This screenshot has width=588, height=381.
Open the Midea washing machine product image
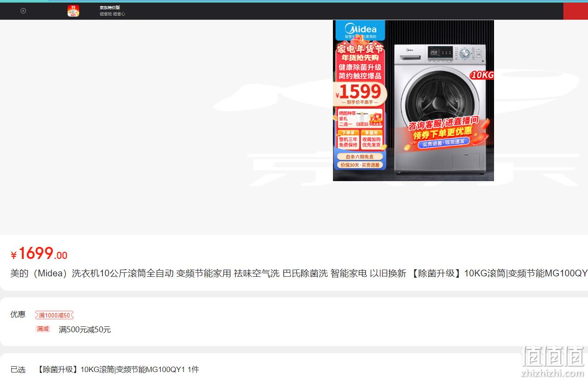[413, 101]
